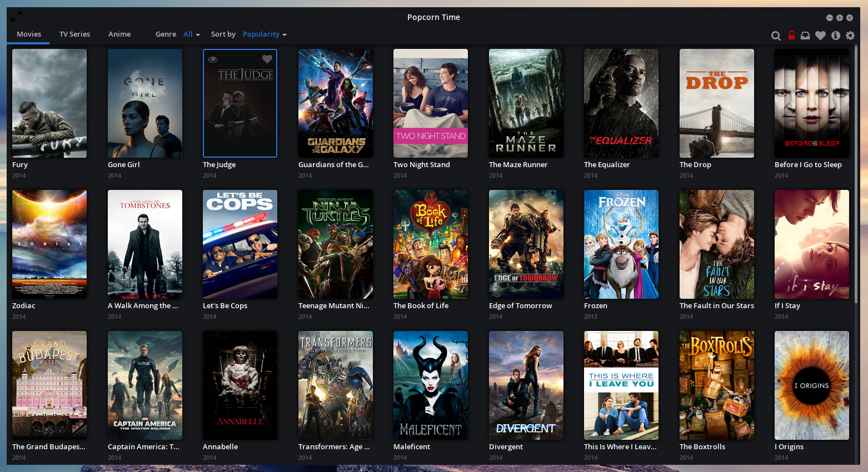Screen dimensions: 868x472
Task: Open the Guardians of the Galaxy poster
Action: pyautogui.click(x=335, y=103)
